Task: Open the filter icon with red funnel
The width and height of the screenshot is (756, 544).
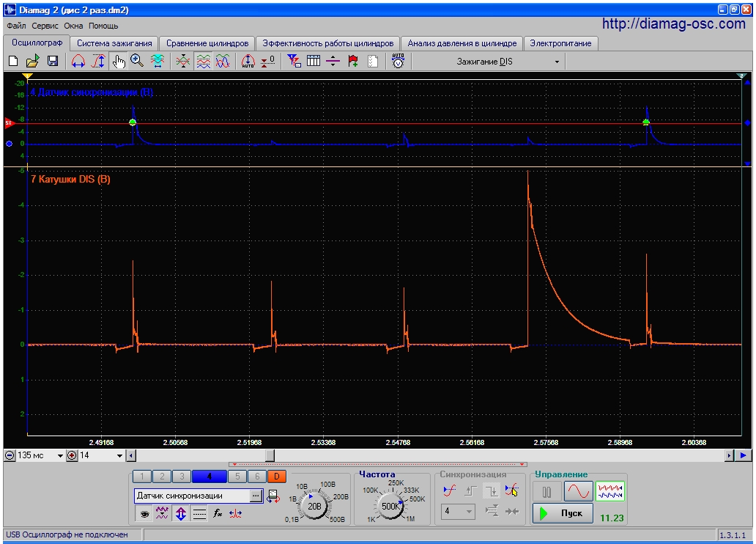Action: (294, 62)
